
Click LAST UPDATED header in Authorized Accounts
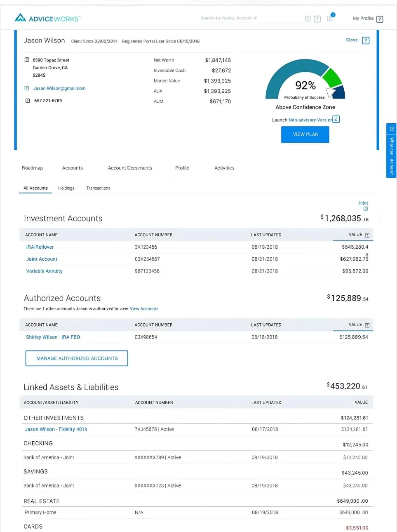point(266,325)
